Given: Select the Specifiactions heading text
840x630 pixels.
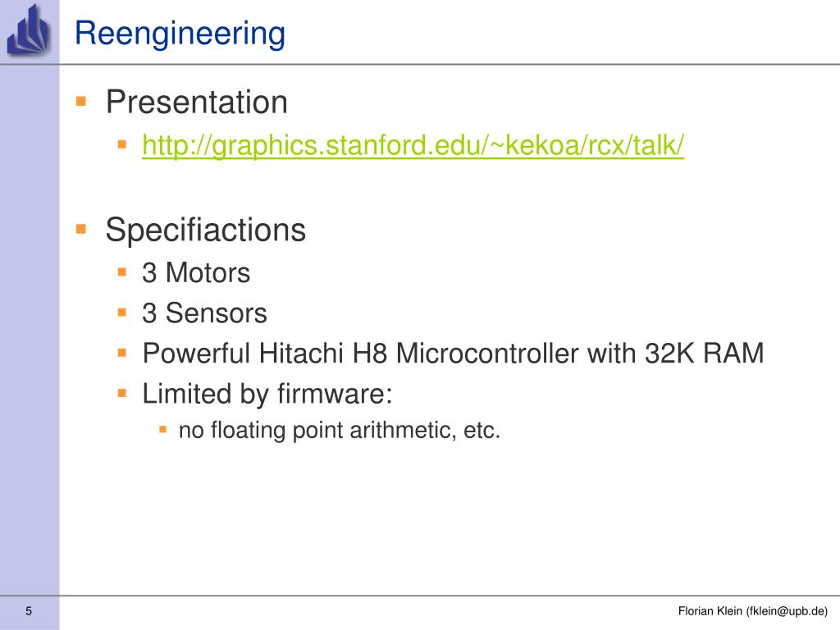Looking at the screenshot, I should (206, 231).
